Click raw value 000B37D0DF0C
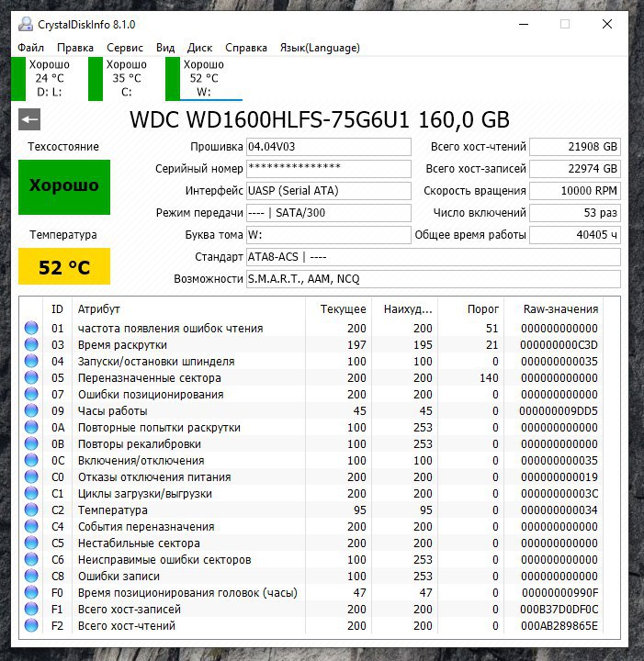Screen dimensions: 644x661 pos(559,610)
